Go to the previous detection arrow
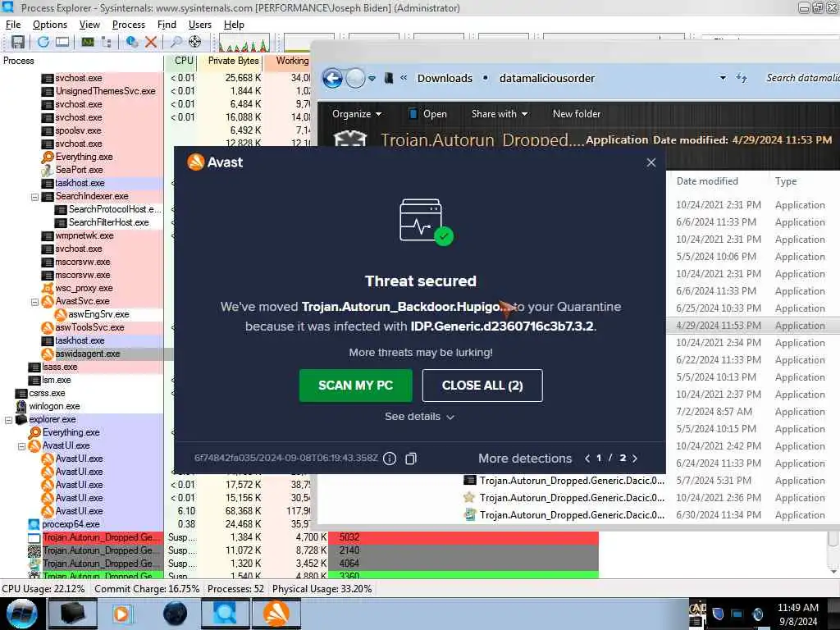840x630 pixels. [587, 459]
